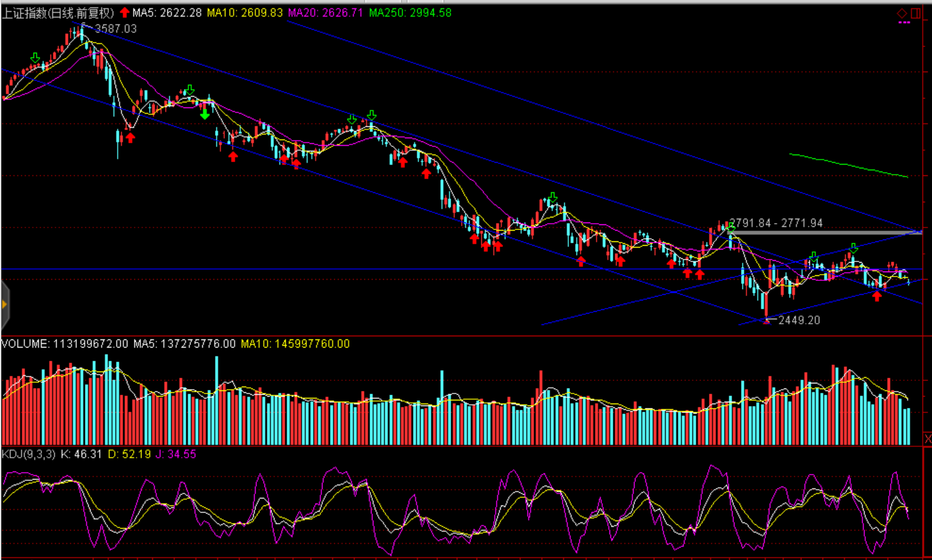Click the red split-panel window icon
Screen dimensions: 932x560
916,13
